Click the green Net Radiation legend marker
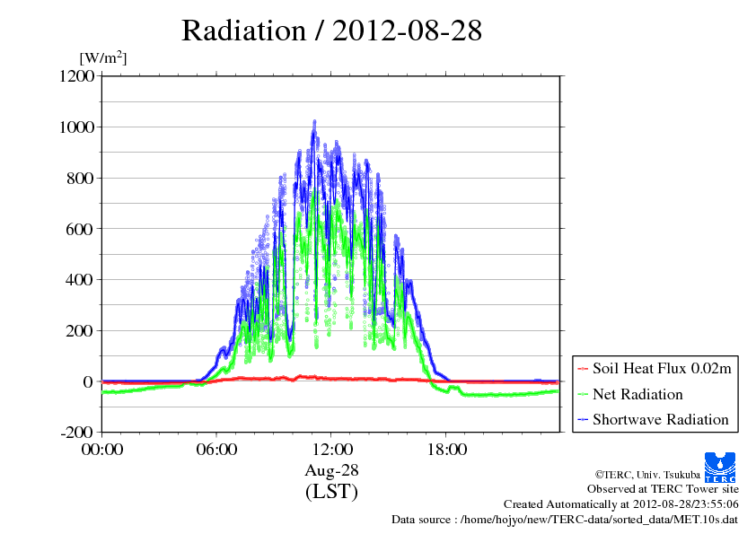The height and width of the screenshot is (534, 756). (583, 394)
